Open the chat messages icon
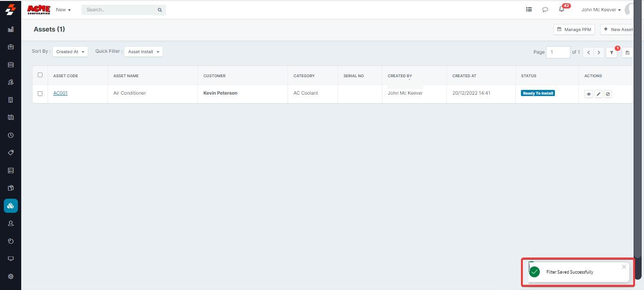 (545, 9)
